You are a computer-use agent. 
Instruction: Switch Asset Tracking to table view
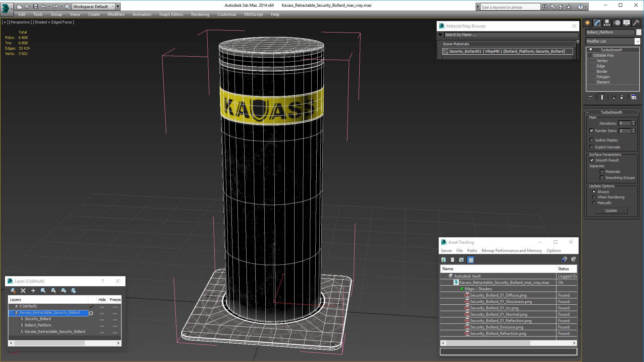point(471,260)
